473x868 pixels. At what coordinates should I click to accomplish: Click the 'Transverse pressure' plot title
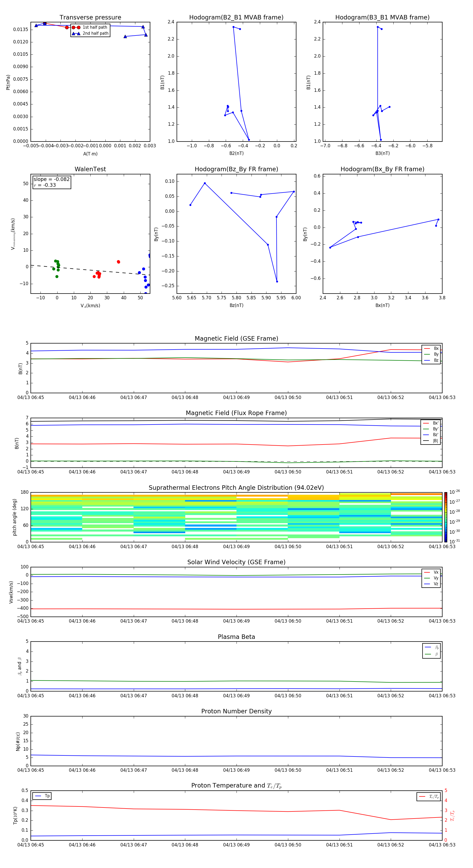click(x=90, y=18)
